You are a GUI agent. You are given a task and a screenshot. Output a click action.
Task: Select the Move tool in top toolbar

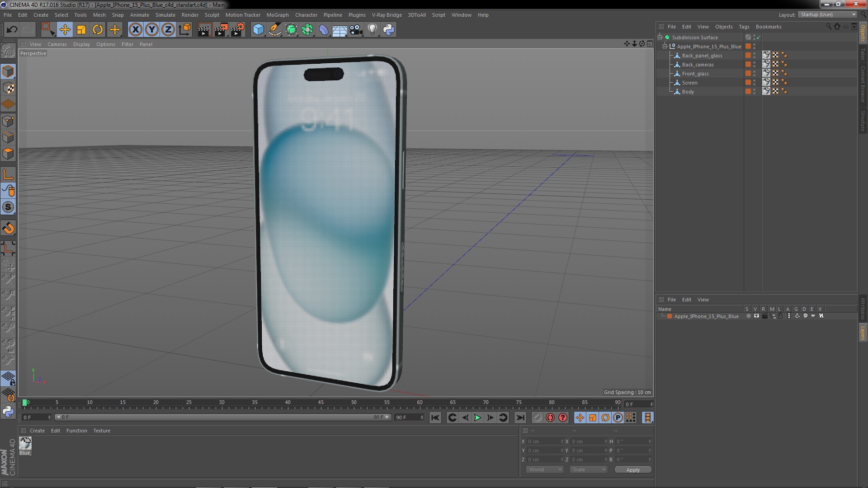pos(65,30)
